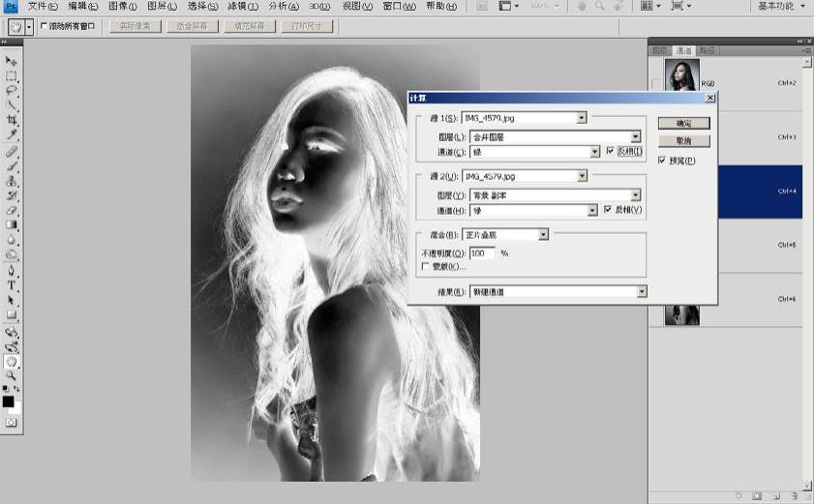
Task: Select the Clone Stamp tool
Action: [x=11, y=181]
